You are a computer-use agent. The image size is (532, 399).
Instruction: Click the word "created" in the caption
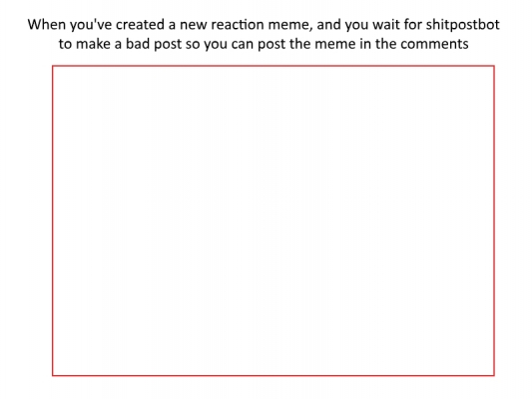coord(140,25)
